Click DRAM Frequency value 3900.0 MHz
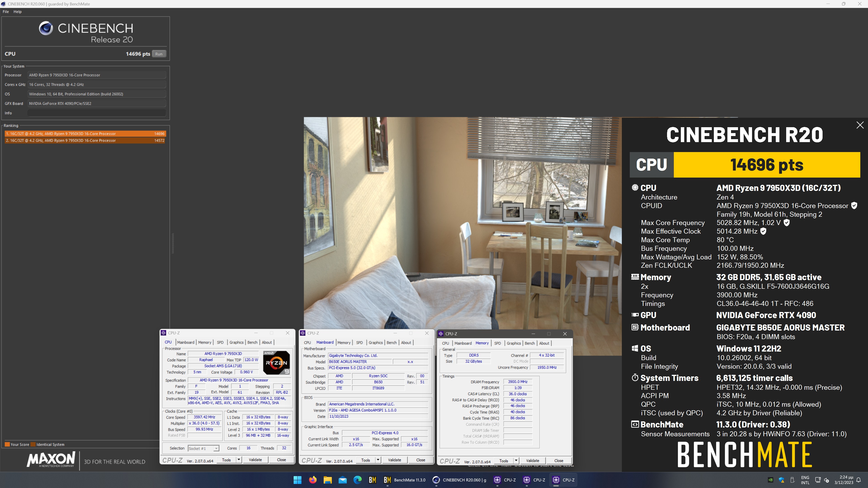The height and width of the screenshot is (488, 868). coord(518,382)
